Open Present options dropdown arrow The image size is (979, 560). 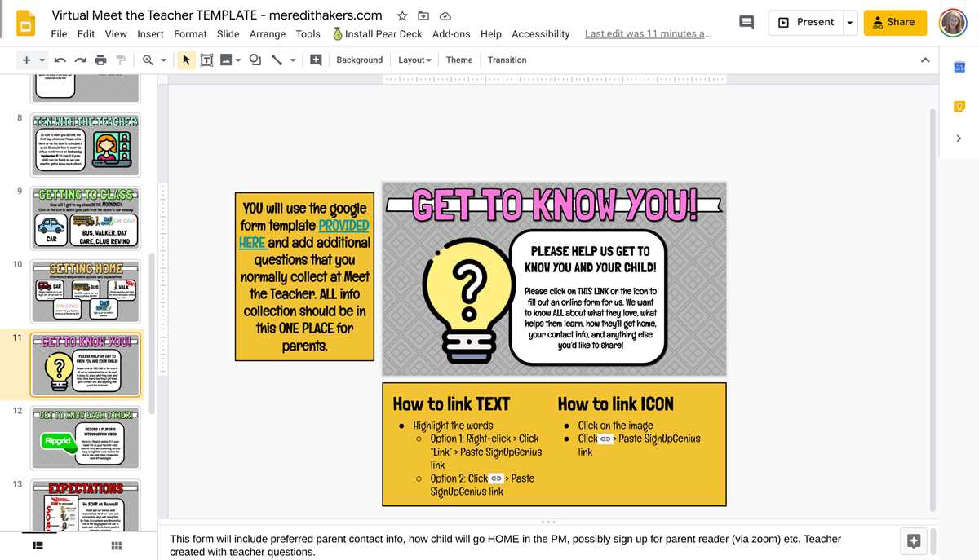(x=850, y=22)
